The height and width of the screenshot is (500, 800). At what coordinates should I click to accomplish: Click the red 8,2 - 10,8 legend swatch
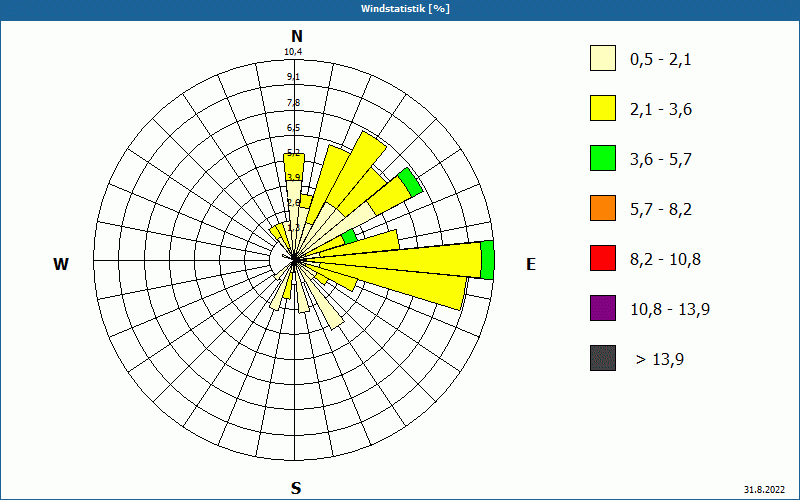pos(603,258)
